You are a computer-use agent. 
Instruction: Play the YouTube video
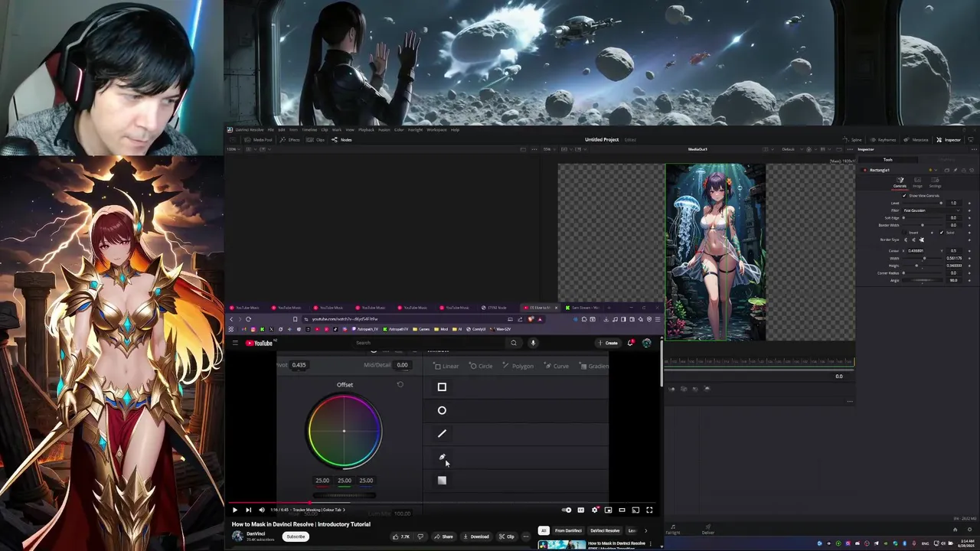(235, 510)
